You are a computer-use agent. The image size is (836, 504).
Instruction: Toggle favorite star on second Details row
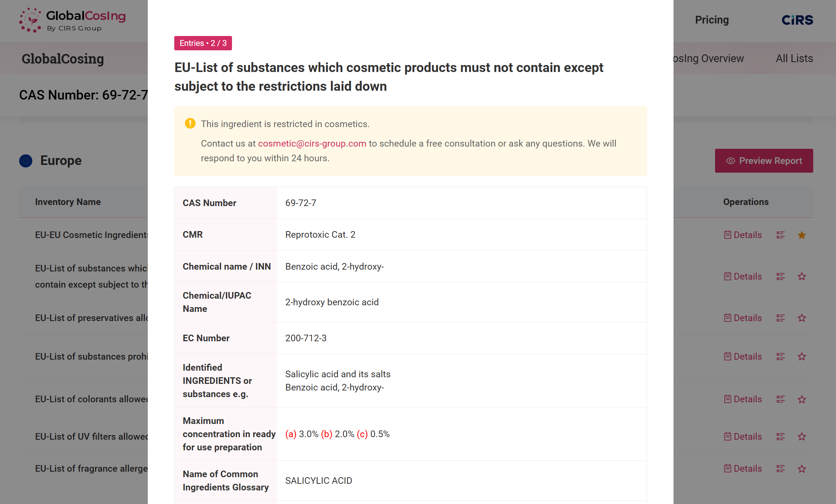(802, 277)
